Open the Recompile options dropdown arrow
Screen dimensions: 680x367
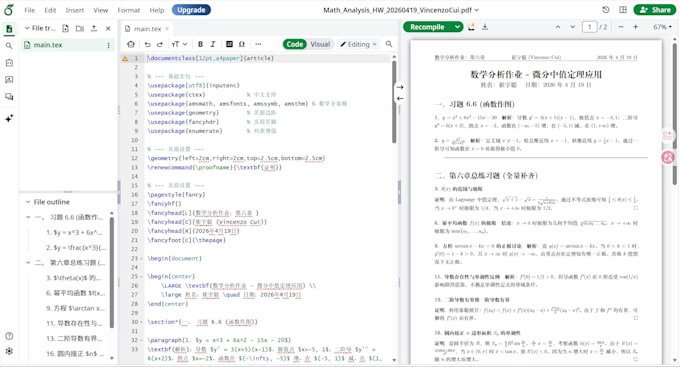click(458, 27)
